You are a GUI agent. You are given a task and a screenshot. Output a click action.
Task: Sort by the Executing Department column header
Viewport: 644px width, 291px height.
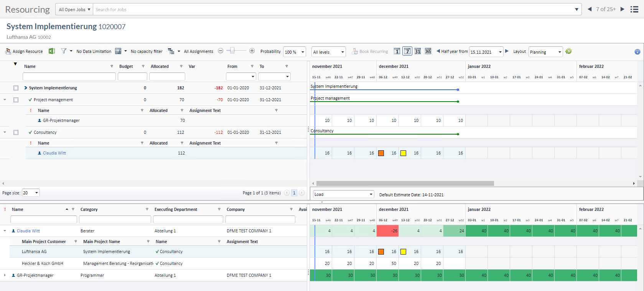[x=176, y=209]
